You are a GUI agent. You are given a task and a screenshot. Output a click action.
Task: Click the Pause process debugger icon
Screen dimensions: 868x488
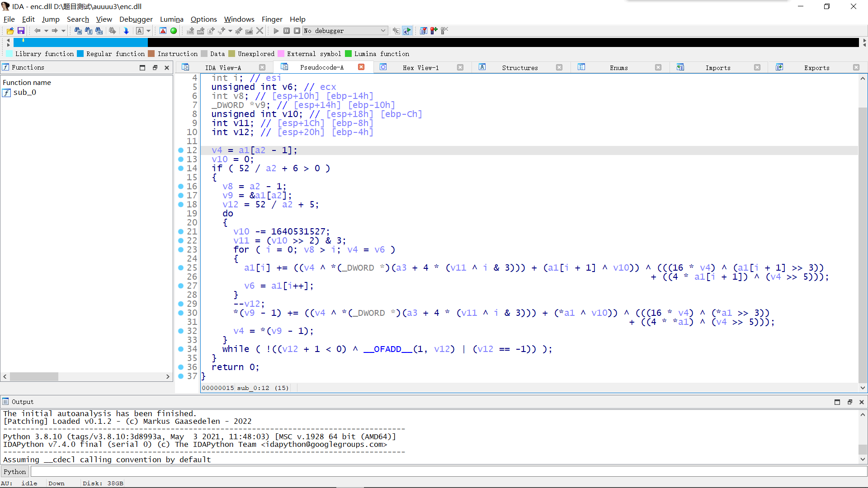tap(287, 31)
